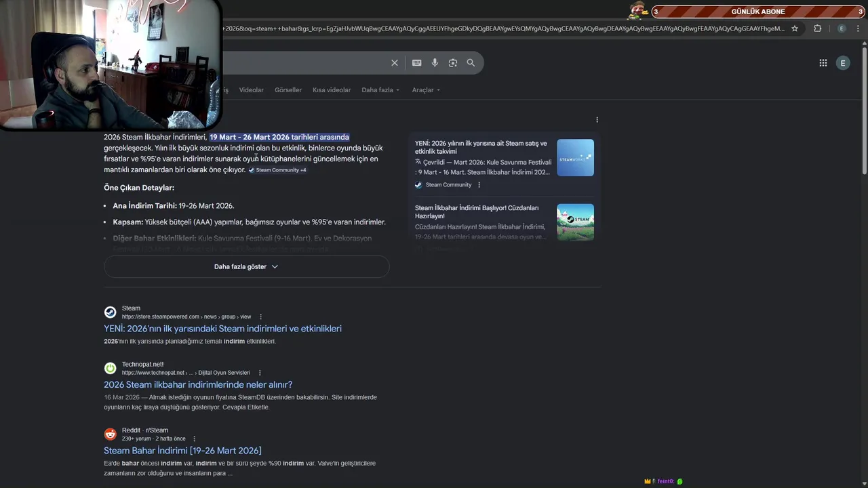Click the Öne Çıkan Detaylar heading
This screenshot has width=868, height=488.
click(139, 188)
